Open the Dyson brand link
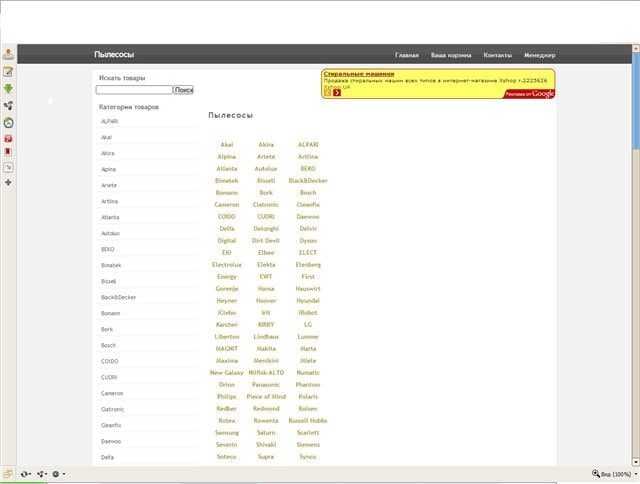 point(308,241)
